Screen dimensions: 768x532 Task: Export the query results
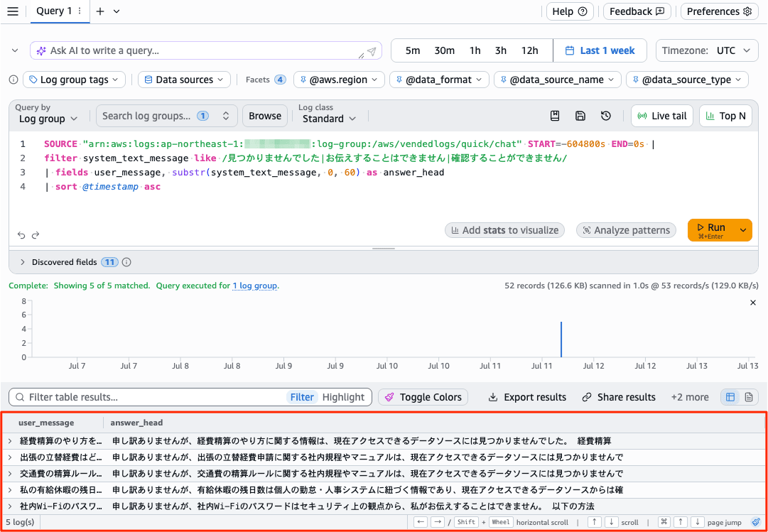click(528, 397)
